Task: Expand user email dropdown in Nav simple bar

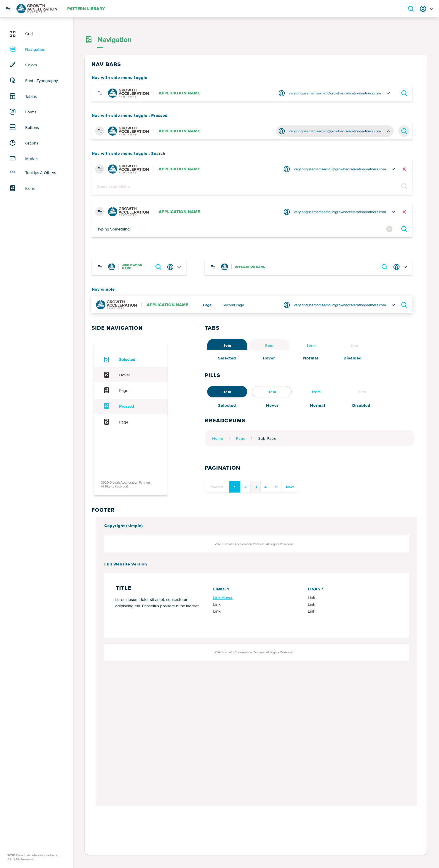Action: coord(393,305)
